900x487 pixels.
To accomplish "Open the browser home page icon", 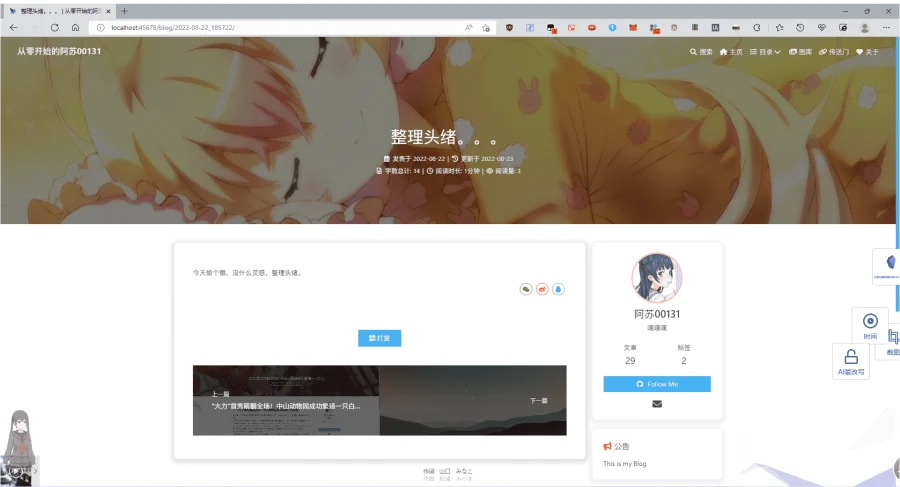I will [75, 28].
